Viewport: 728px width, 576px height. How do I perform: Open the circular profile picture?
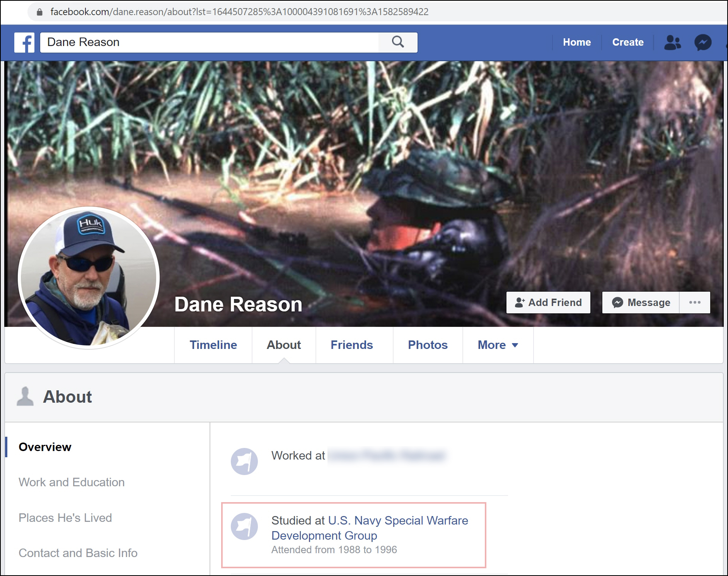coord(89,278)
